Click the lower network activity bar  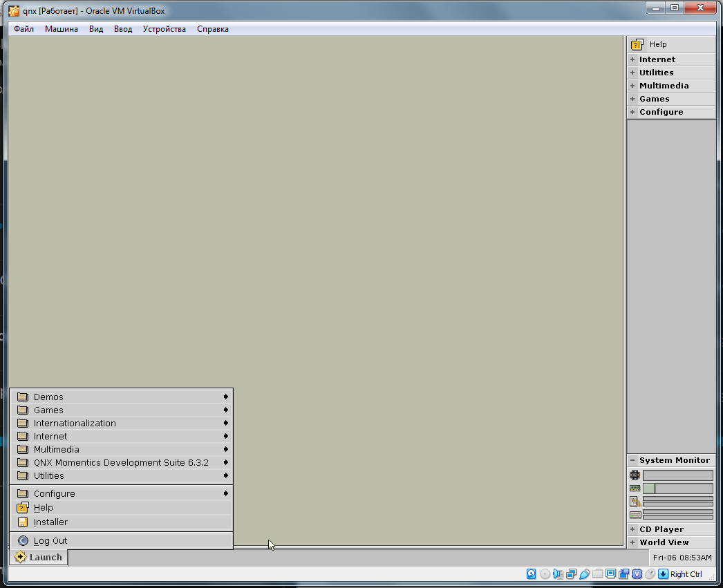678,504
